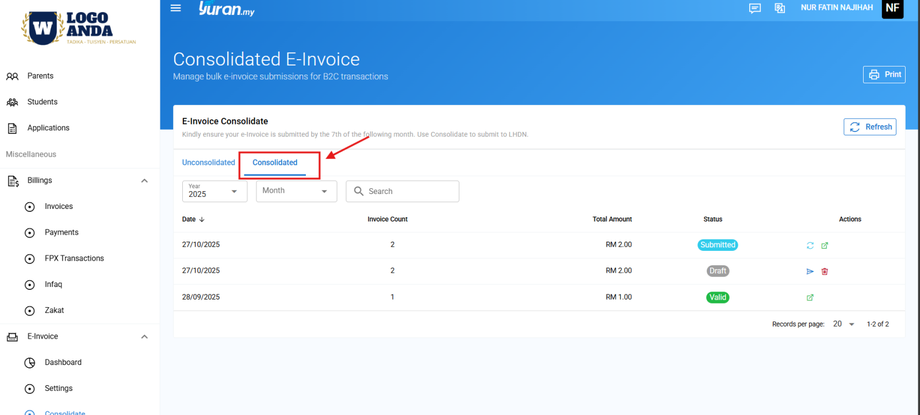The width and height of the screenshot is (920, 415).
Task: Switch to the Unconsolidated tab
Action: [208, 162]
